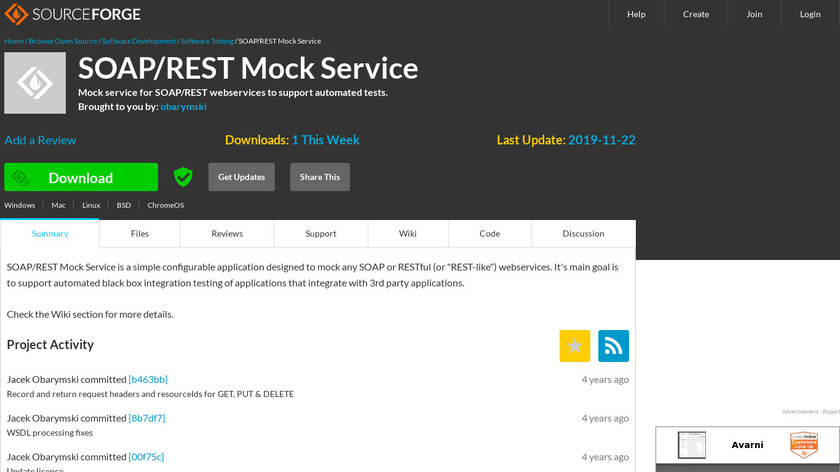Viewport: 840px width, 472px height.
Task: Click 'Record and return request headers' commit message
Action: pyautogui.click(x=150, y=394)
